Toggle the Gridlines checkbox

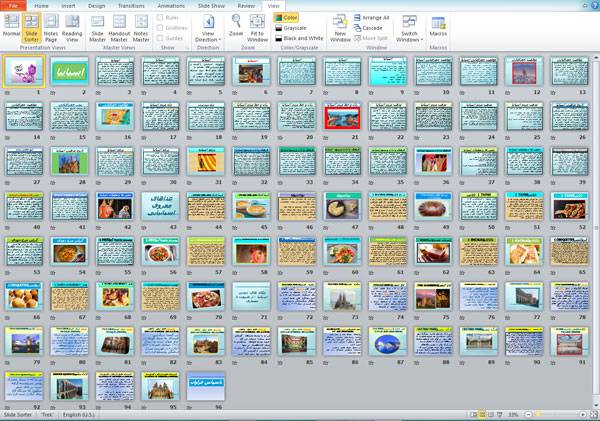click(x=160, y=28)
